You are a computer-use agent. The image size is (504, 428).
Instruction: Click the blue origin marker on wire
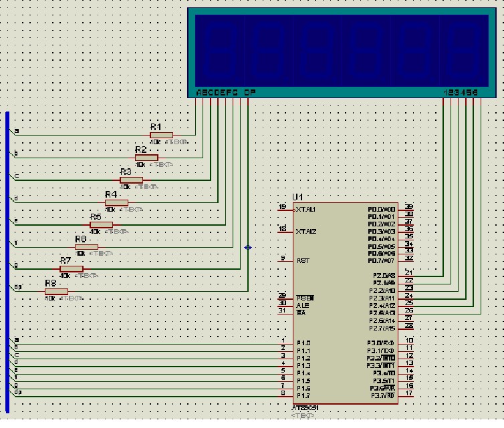pyautogui.click(x=248, y=247)
